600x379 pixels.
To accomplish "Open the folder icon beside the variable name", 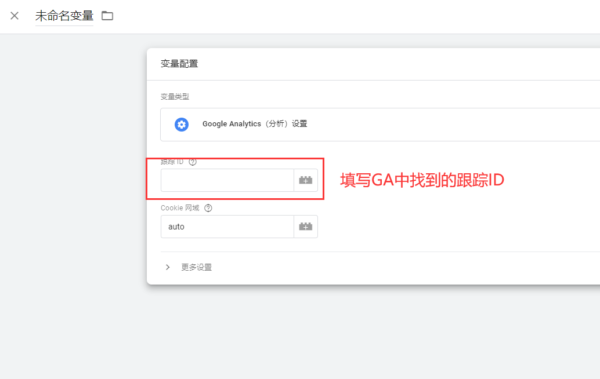I will tap(107, 16).
